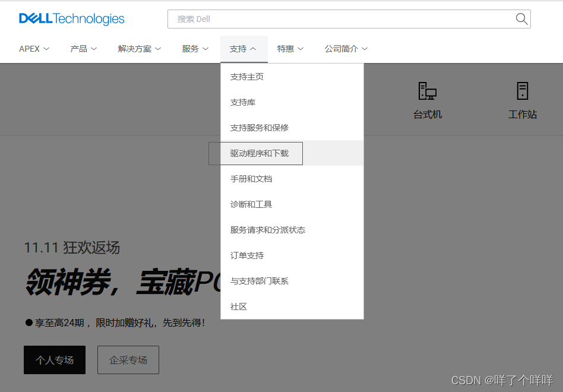Viewport: 563px width, 392px height.
Task: Expand the 解决方案 navigation menu
Action: (x=140, y=49)
